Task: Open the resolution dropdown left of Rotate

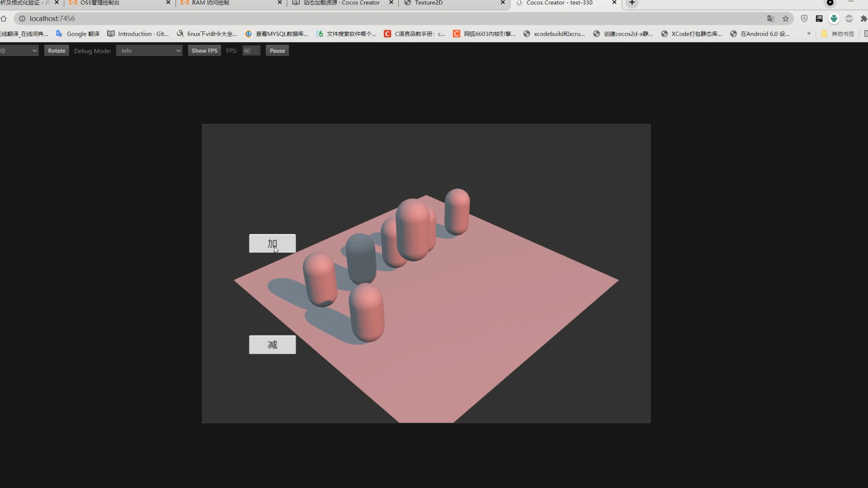Action: click(x=19, y=50)
